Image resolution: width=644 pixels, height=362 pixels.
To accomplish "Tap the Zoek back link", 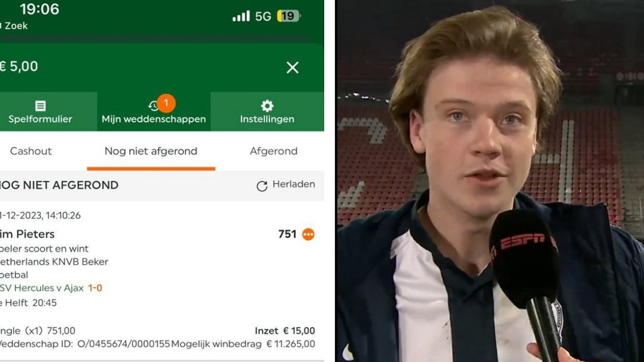I will [14, 26].
